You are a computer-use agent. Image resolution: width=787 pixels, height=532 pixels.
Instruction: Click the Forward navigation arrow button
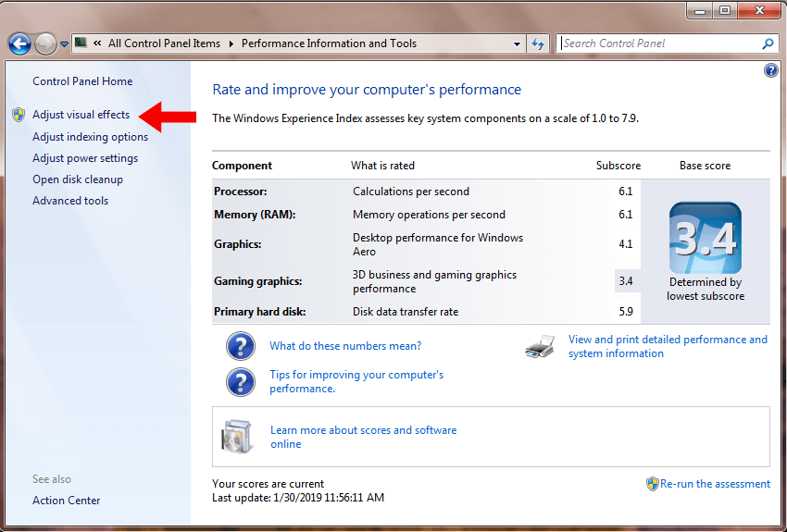45,43
